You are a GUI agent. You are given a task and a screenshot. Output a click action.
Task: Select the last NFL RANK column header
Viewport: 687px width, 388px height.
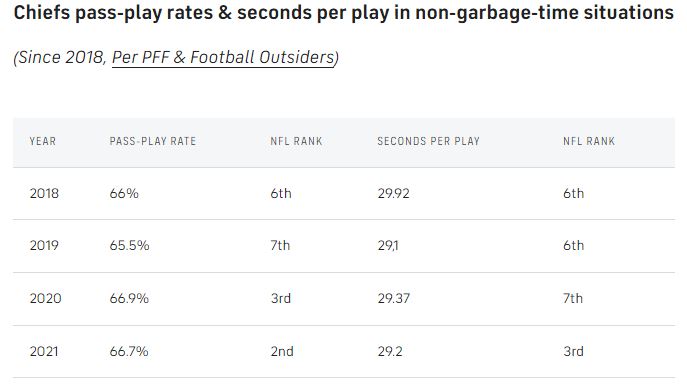(589, 141)
